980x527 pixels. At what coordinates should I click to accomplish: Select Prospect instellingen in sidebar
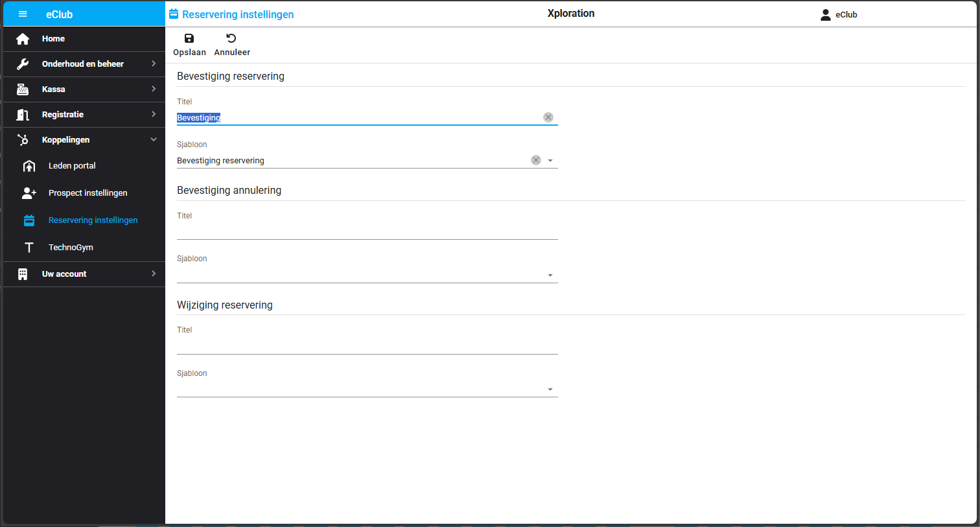(x=84, y=193)
